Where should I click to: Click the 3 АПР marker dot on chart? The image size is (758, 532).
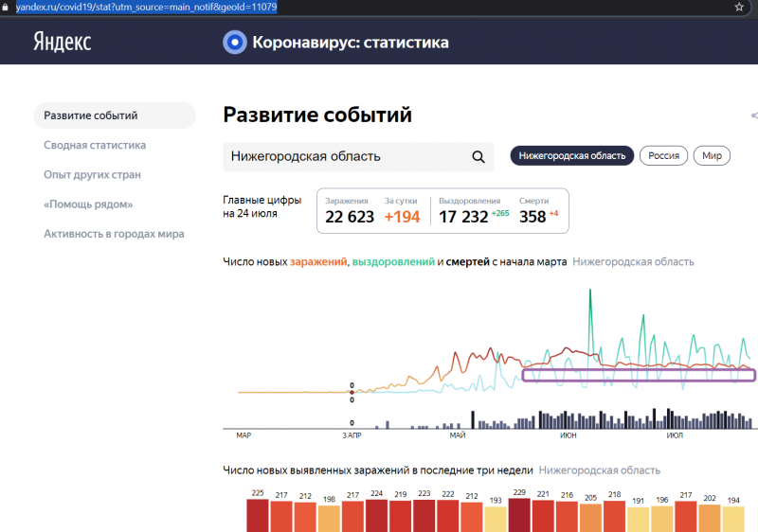tap(352, 393)
